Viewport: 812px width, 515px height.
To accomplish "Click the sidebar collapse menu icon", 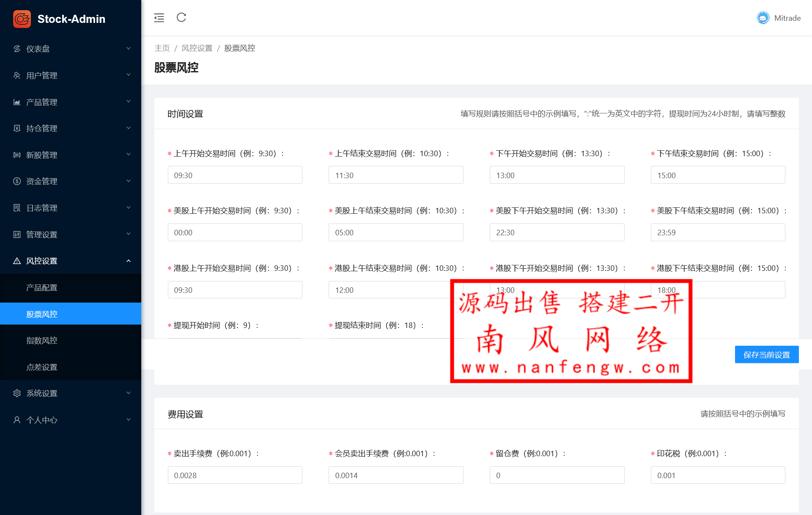I will coord(159,18).
